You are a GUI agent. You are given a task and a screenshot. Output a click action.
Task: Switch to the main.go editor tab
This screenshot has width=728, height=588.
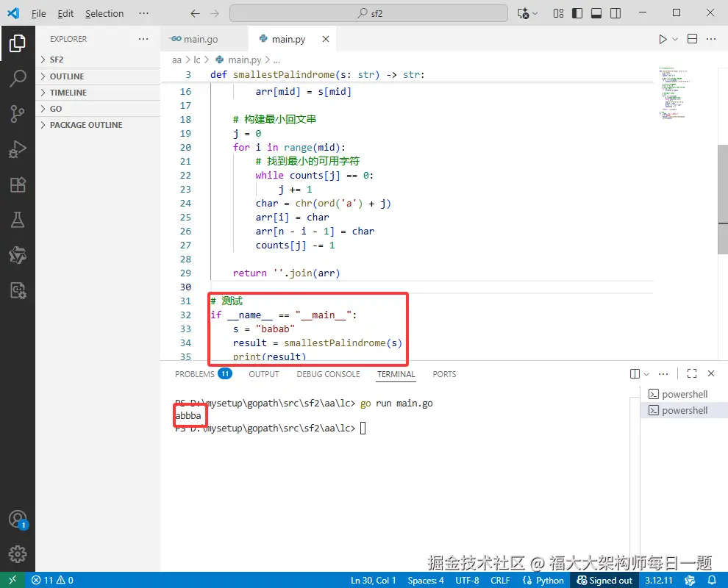click(195, 40)
